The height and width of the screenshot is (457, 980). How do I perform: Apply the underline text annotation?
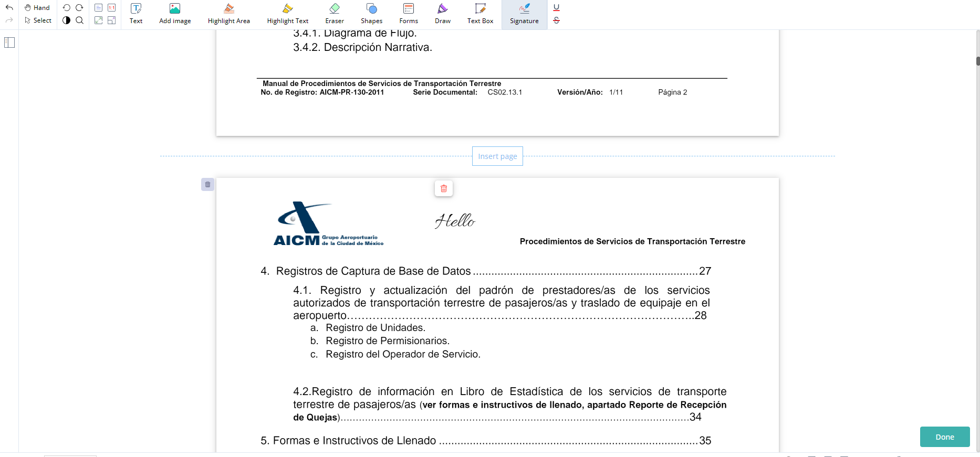pyautogui.click(x=557, y=7)
